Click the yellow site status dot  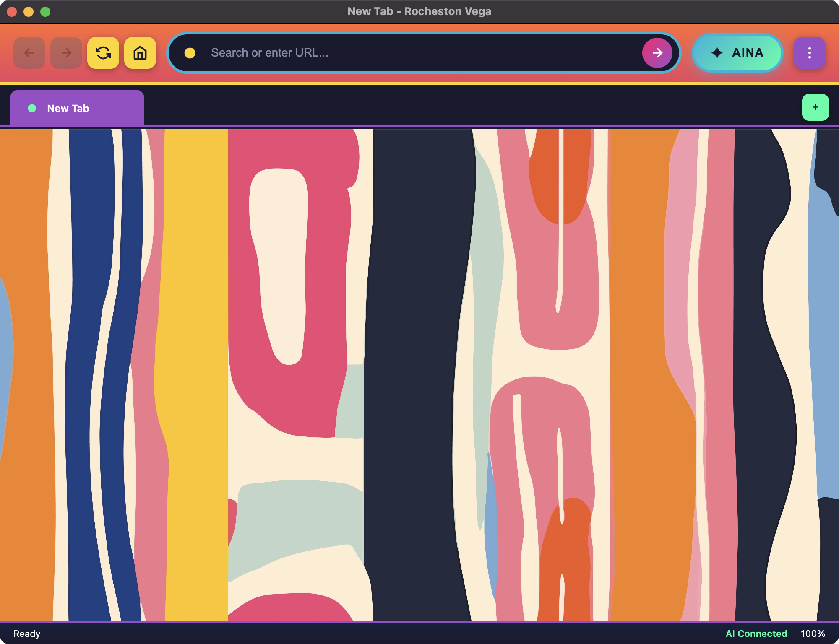(190, 53)
